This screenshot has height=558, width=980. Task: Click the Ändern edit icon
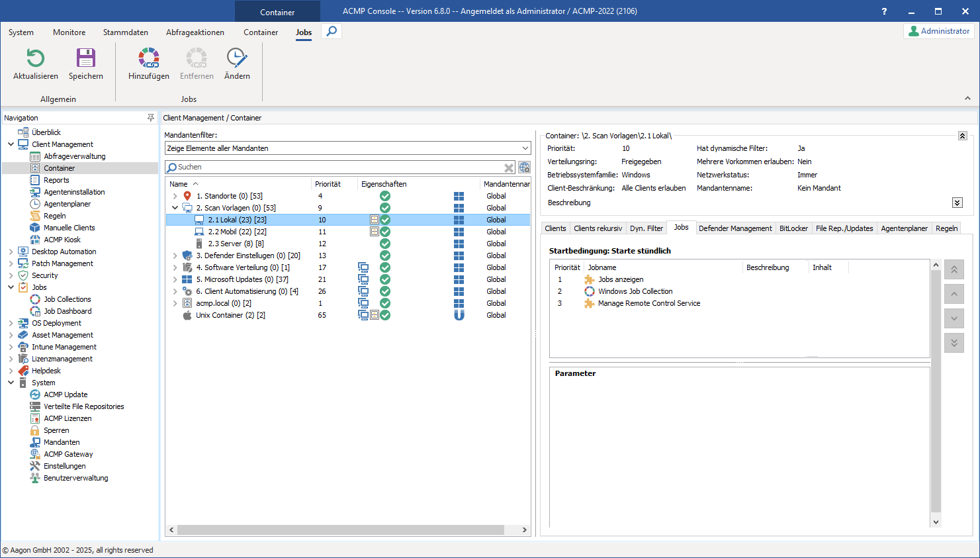(x=237, y=58)
